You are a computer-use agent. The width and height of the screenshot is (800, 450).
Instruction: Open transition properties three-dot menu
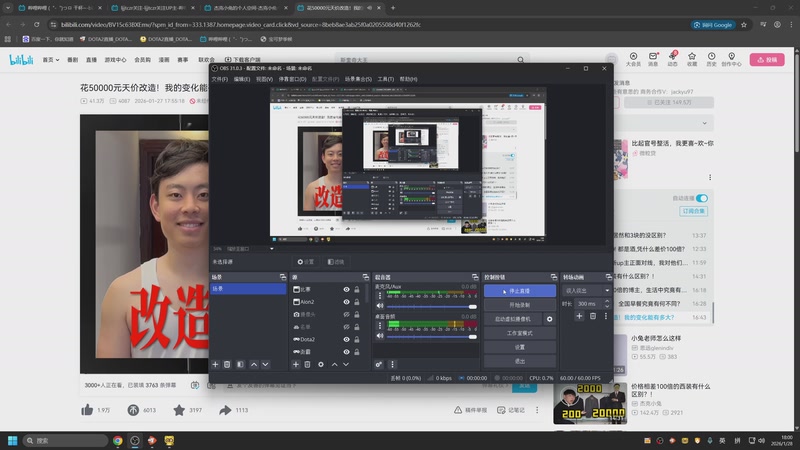pos(606,316)
